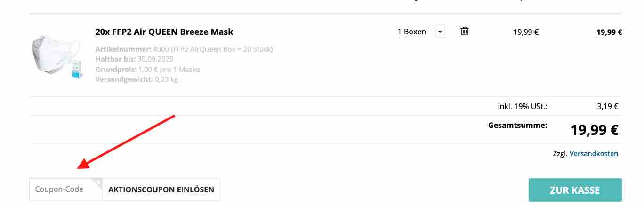644x205 pixels.
Task: Click the Versandkosten link
Action: 594,153
